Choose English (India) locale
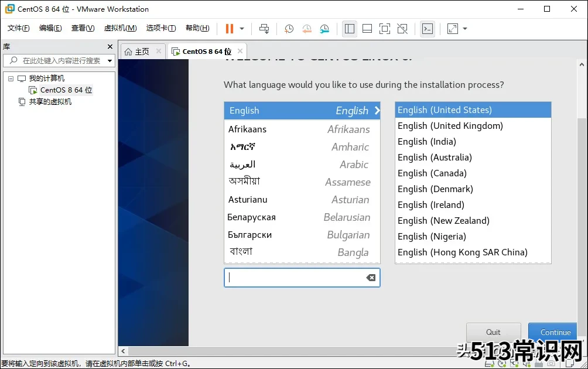Image resolution: width=588 pixels, height=369 pixels. click(473, 142)
